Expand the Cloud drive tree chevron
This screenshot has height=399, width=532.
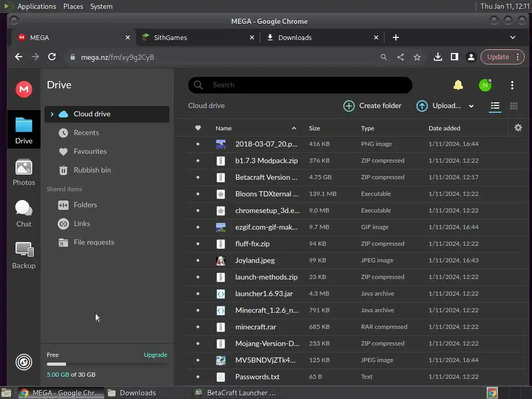pos(52,114)
